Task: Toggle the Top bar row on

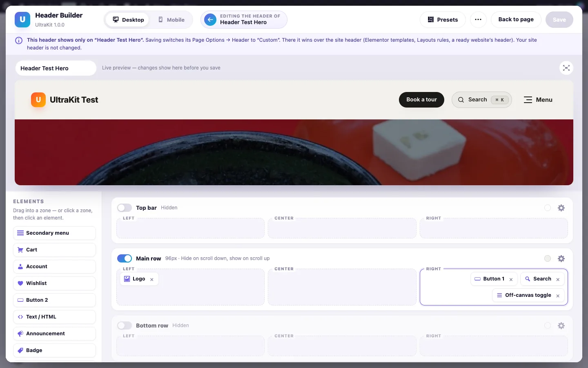Action: click(x=125, y=208)
